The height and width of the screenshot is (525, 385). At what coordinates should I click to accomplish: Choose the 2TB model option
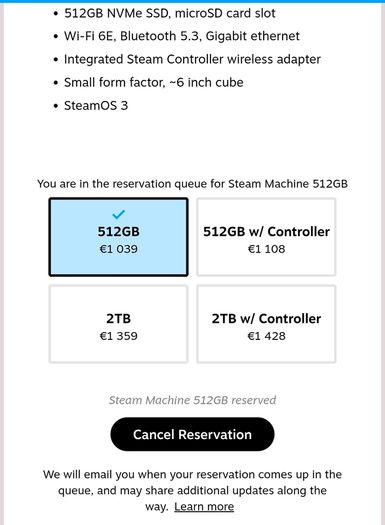pos(119,324)
